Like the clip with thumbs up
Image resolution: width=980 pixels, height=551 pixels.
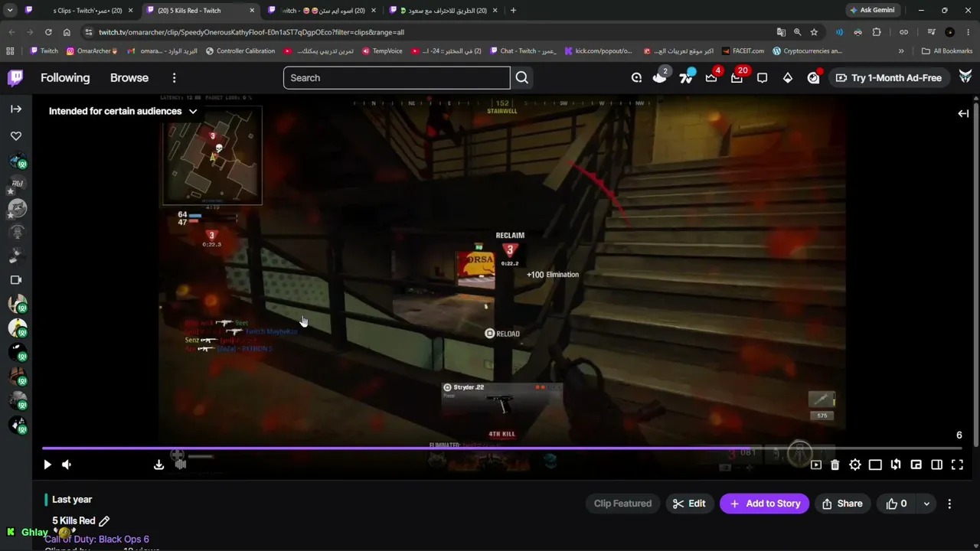point(897,504)
